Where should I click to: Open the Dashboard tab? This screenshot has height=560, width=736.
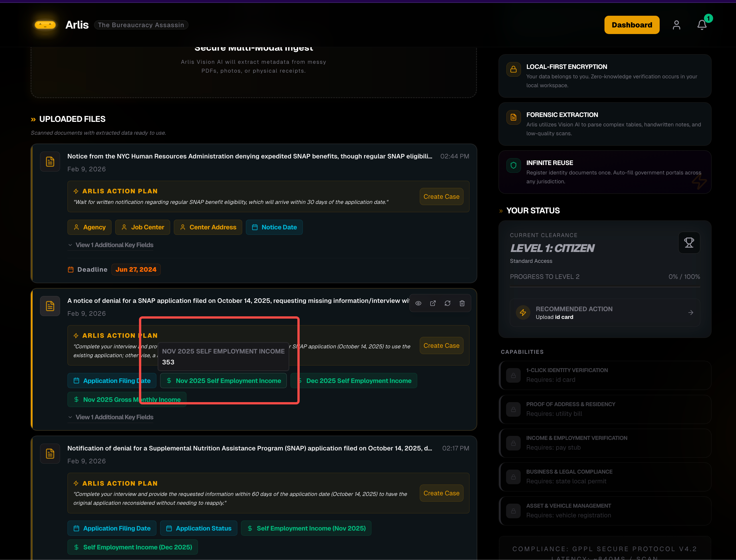click(x=632, y=25)
